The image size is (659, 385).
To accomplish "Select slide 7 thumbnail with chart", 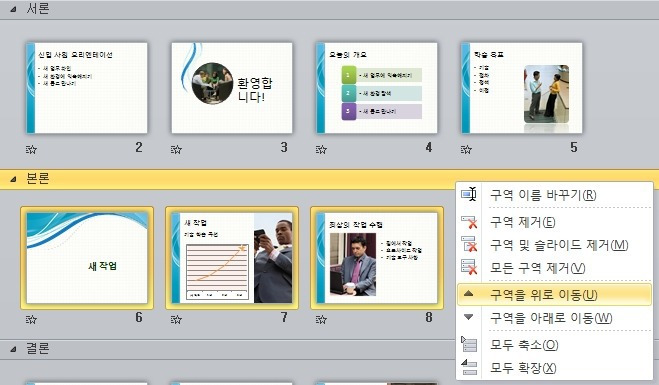I will click(x=232, y=258).
